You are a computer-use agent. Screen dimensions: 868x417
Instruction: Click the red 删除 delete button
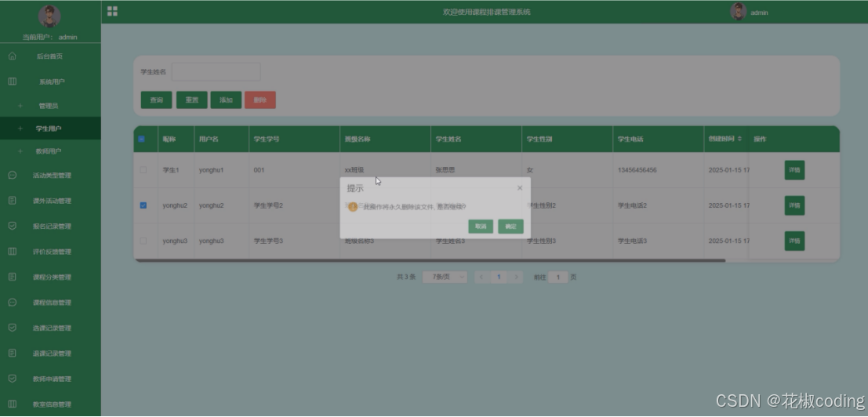tap(260, 100)
